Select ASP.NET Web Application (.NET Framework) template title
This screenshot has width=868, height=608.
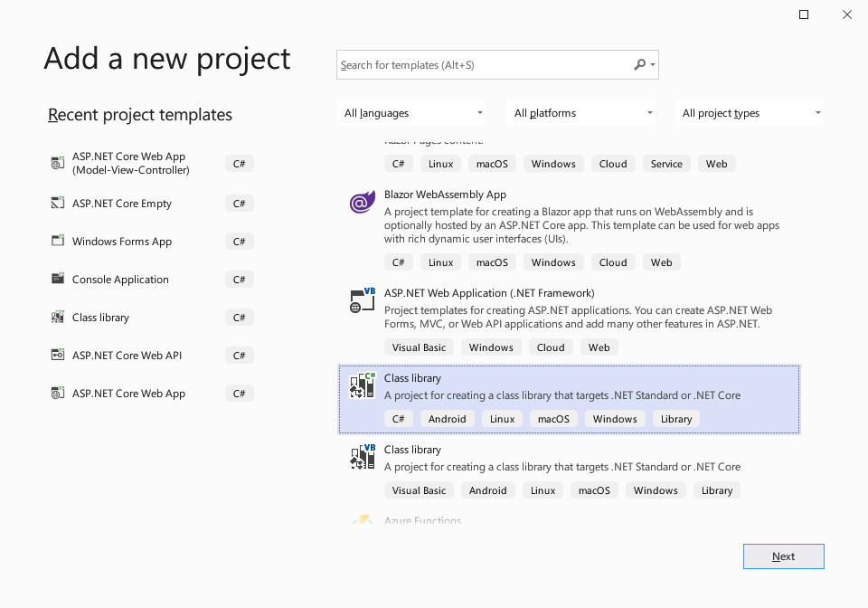tap(489, 293)
